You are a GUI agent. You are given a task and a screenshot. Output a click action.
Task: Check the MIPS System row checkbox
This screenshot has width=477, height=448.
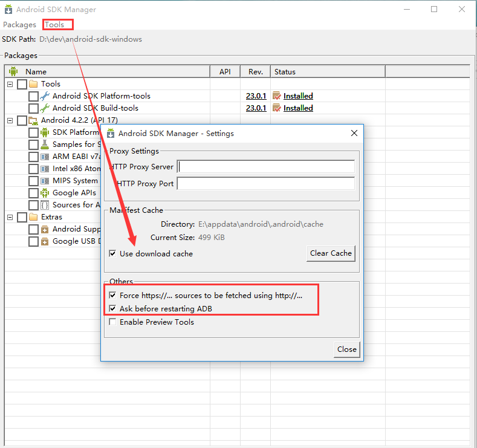pos(33,181)
